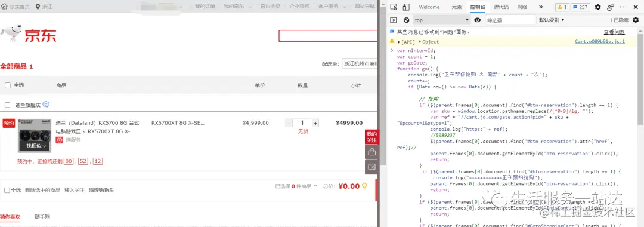Open the top execution context dropdown
This screenshot has width=644, height=227.
coord(441,20)
